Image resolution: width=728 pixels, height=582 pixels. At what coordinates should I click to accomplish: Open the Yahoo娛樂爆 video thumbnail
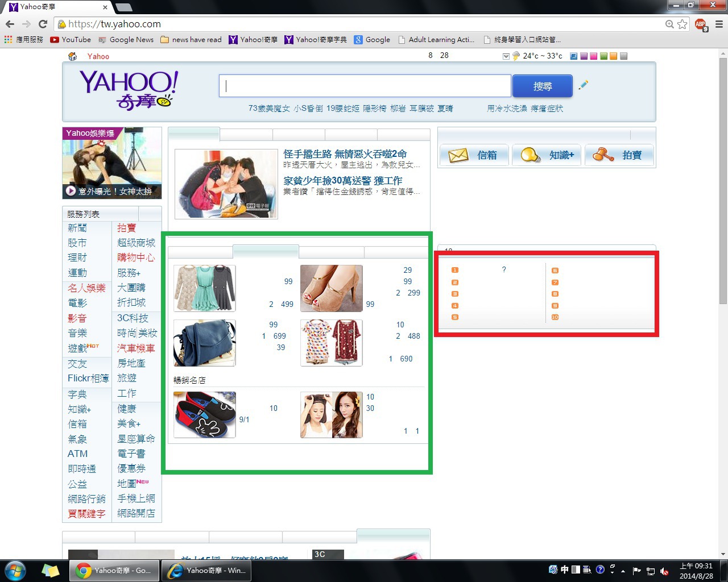[x=112, y=163]
